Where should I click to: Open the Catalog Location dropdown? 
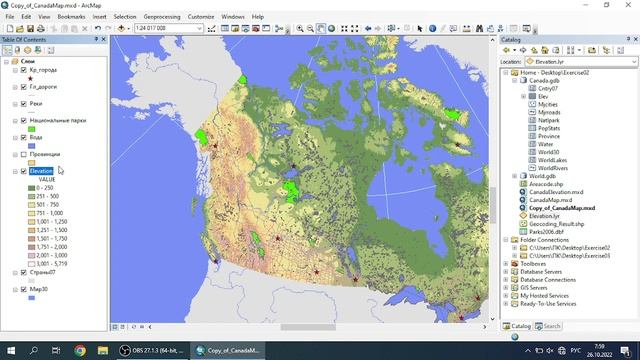click(x=633, y=62)
